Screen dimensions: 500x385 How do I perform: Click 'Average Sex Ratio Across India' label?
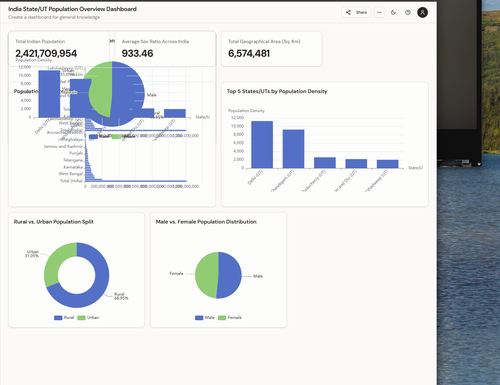(x=155, y=41)
